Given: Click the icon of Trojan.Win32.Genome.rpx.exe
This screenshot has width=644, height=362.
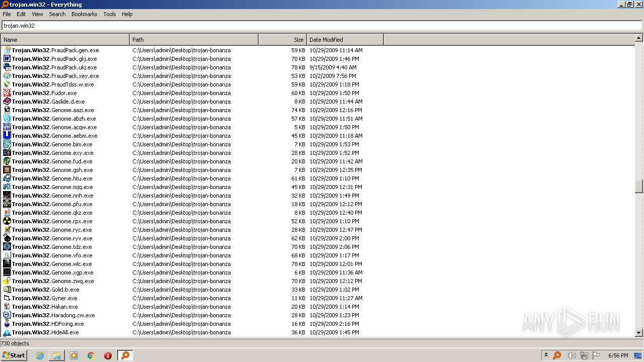Looking at the screenshot, I should click(7, 221).
